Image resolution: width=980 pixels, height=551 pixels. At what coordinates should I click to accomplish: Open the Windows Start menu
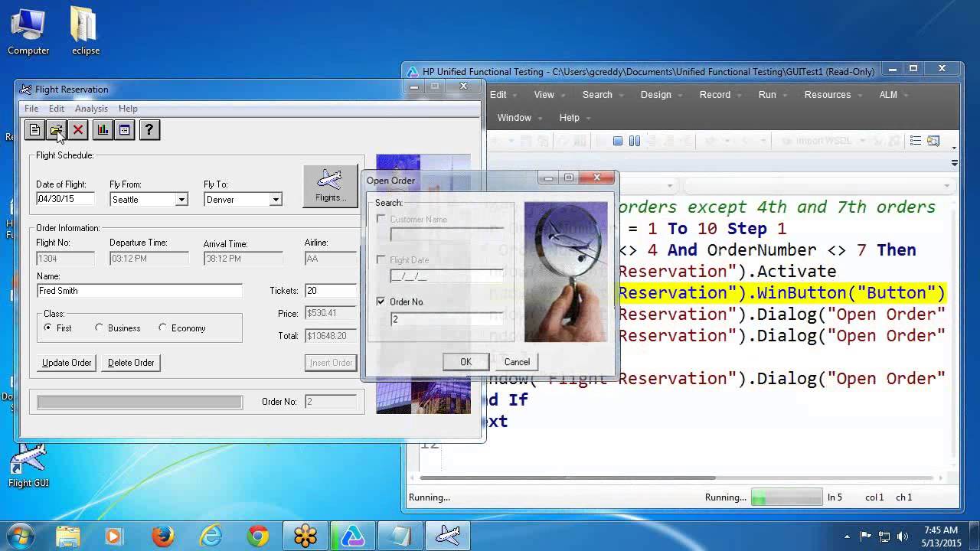[x=21, y=536]
